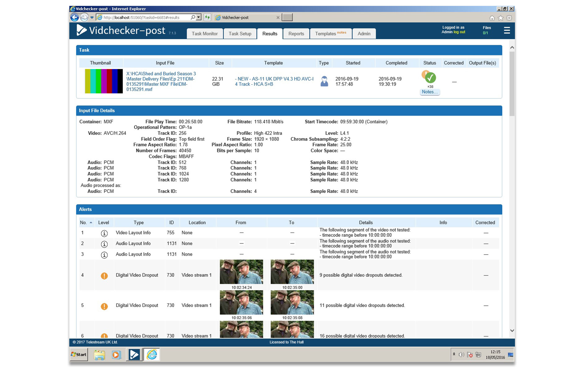Click the Notes... button under status
Image resolution: width=588 pixels, height=371 pixels.
[430, 92]
